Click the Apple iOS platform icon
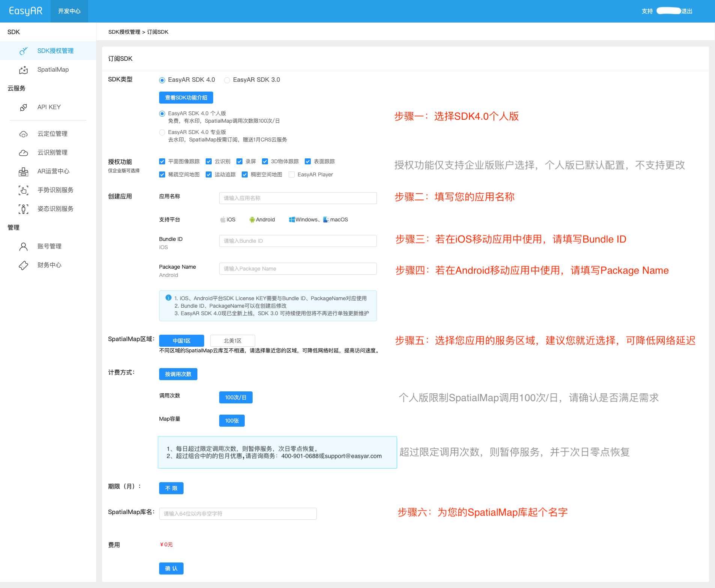This screenshot has width=715, height=588. (x=223, y=220)
